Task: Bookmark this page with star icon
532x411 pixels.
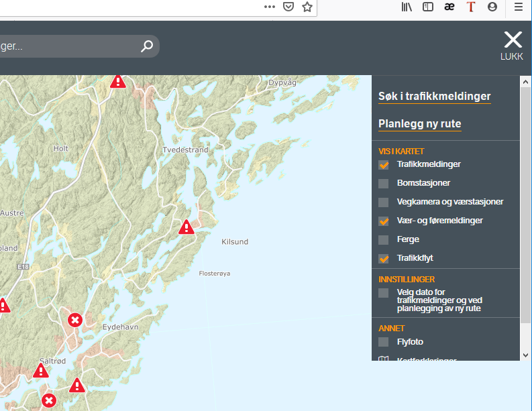Action: pyautogui.click(x=307, y=7)
